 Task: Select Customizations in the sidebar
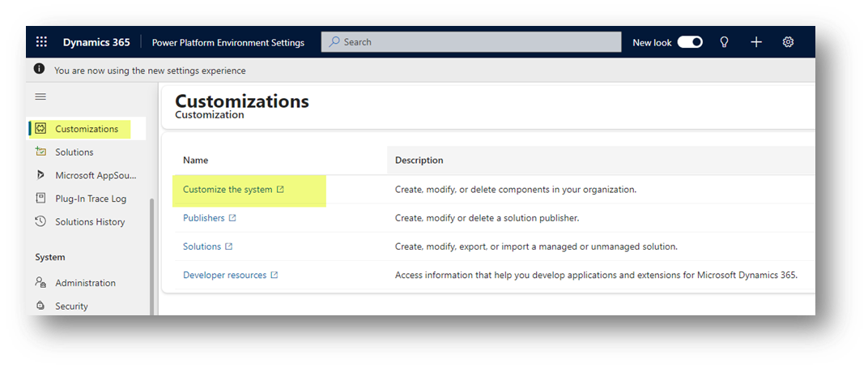click(87, 129)
